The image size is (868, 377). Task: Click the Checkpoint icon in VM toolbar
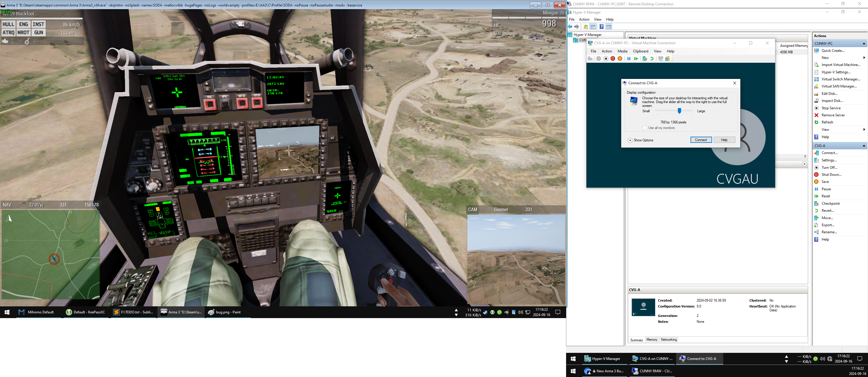[645, 59]
